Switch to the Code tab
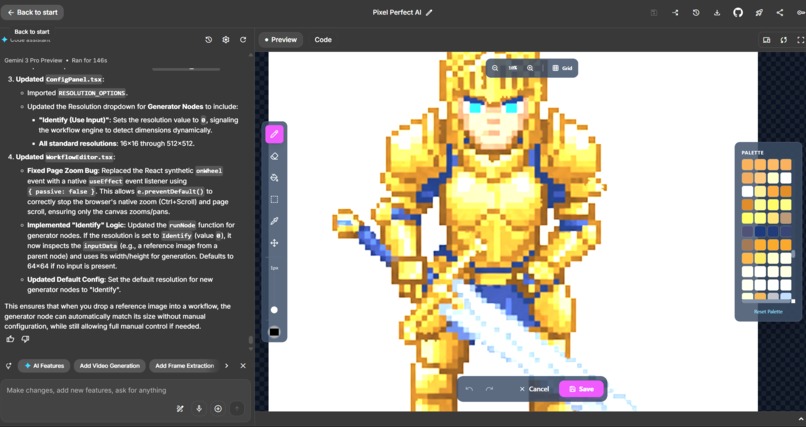806x427 pixels. coord(323,40)
